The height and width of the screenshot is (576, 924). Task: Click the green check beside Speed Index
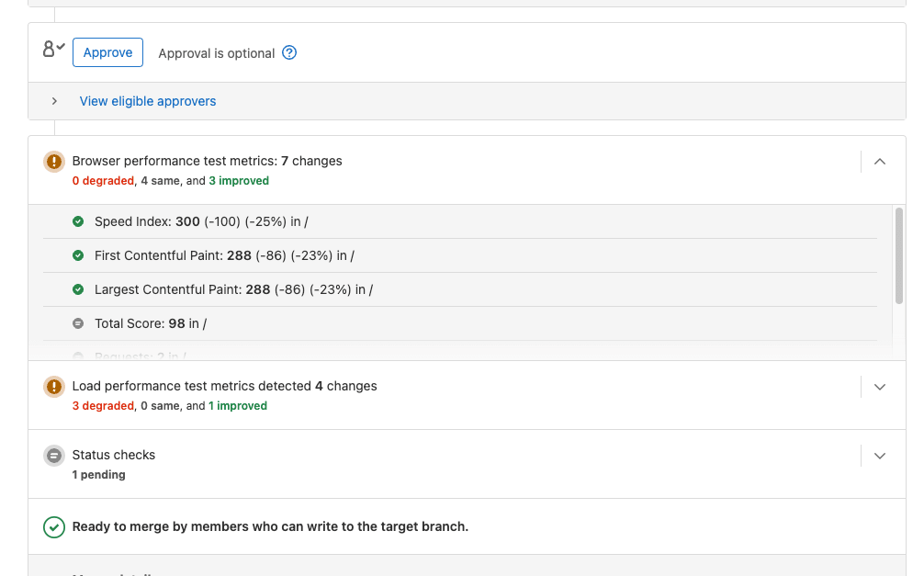pyautogui.click(x=78, y=220)
